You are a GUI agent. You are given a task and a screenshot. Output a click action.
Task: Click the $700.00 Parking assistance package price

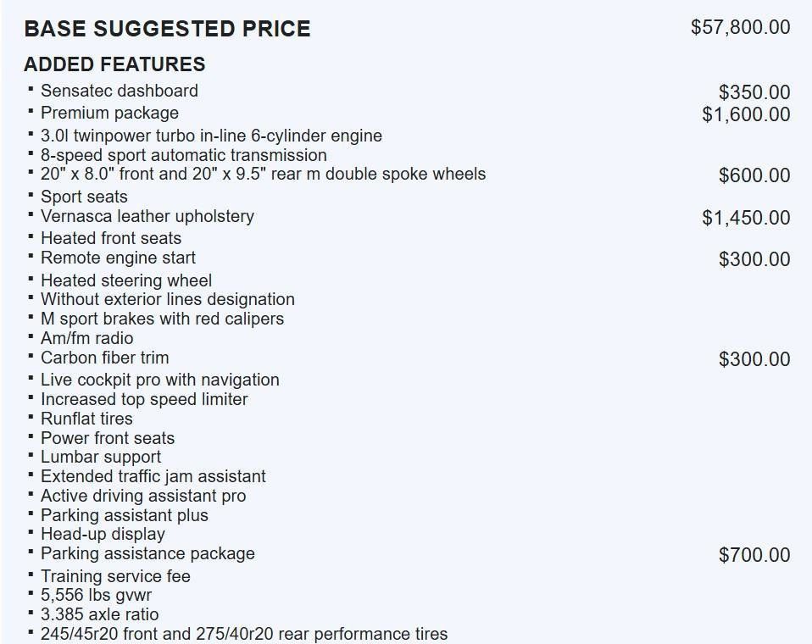click(x=754, y=555)
